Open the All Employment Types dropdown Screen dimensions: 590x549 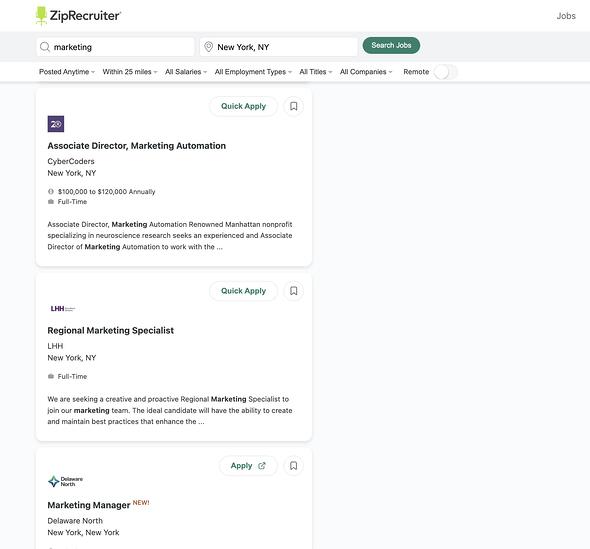[x=253, y=72]
